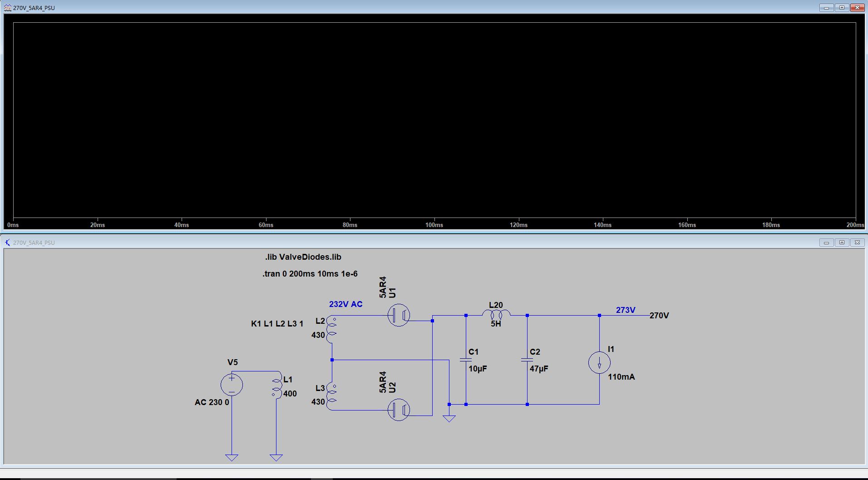
Task: Select the C2 capacitor symbol
Action: tap(527, 360)
